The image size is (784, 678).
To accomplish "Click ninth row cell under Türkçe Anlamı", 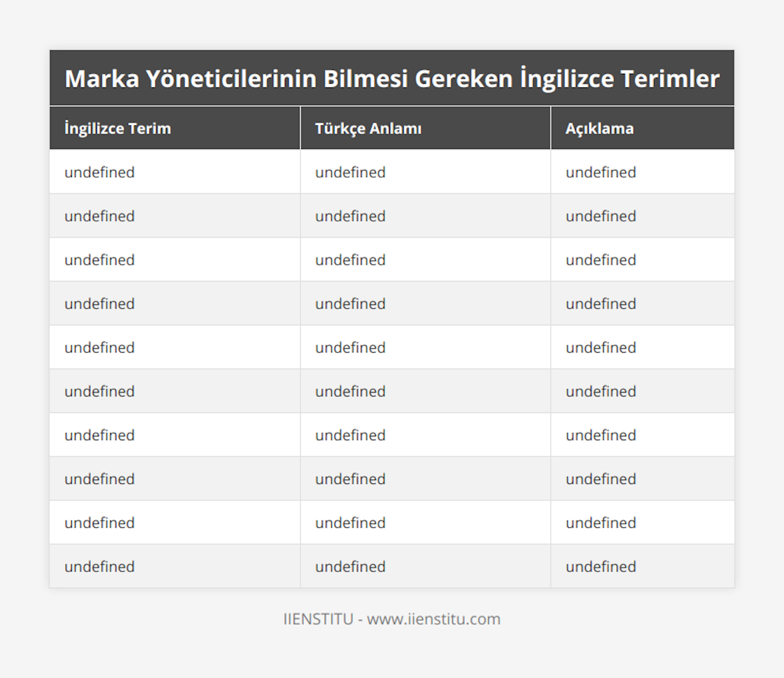I will tap(351, 523).
